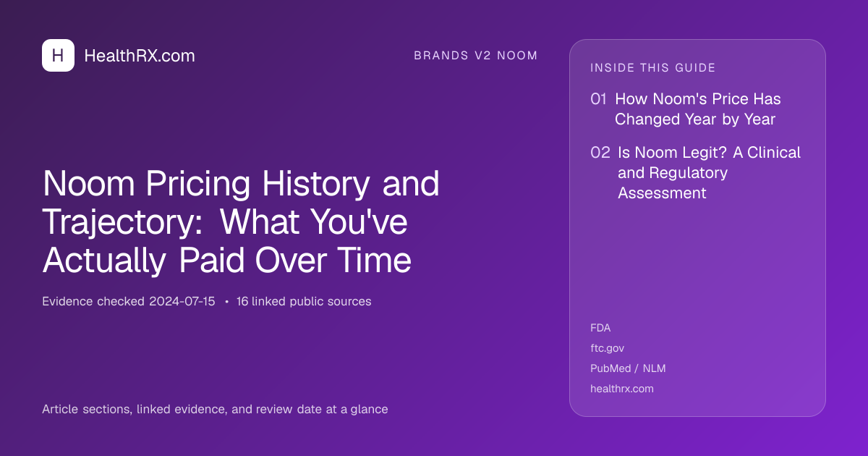Click the 16 linked public sources text
The height and width of the screenshot is (456, 868).
[304, 302]
